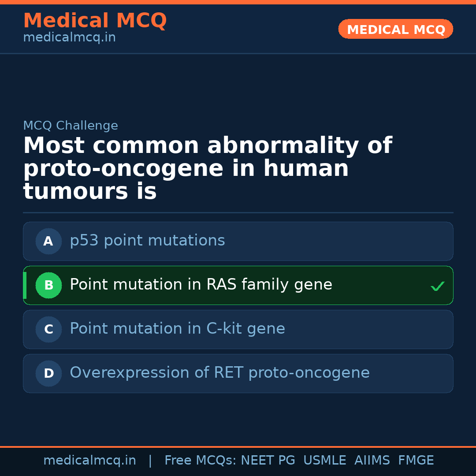The height and width of the screenshot is (476, 476).
Task: Click 'FMGE' in the footer
Action: coord(416,461)
